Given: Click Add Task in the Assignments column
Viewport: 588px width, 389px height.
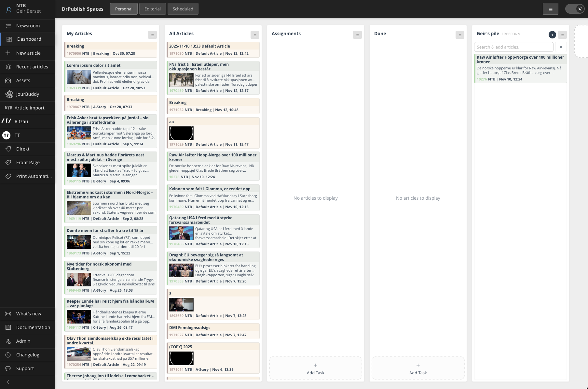Looking at the screenshot, I should [315, 368].
